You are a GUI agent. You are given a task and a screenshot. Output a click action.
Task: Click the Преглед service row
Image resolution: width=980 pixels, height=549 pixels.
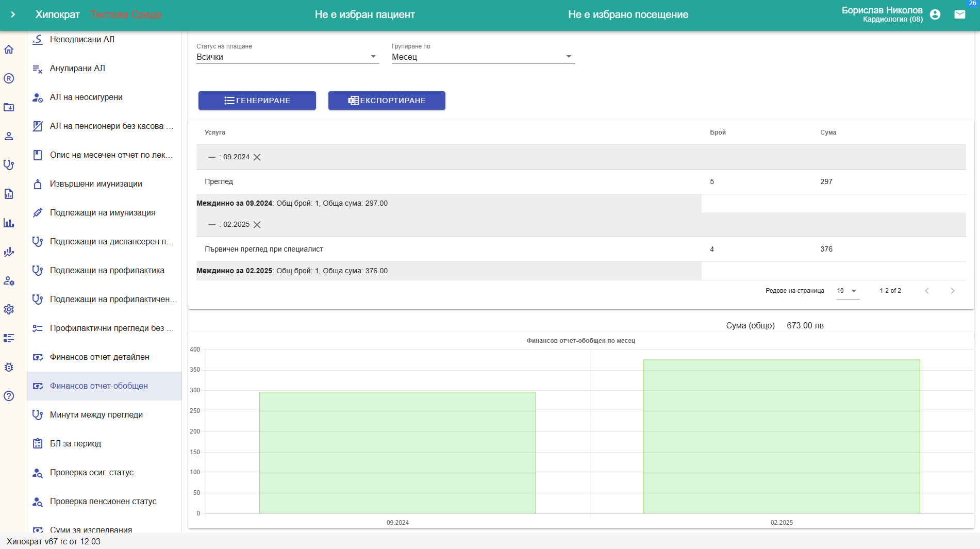point(581,182)
